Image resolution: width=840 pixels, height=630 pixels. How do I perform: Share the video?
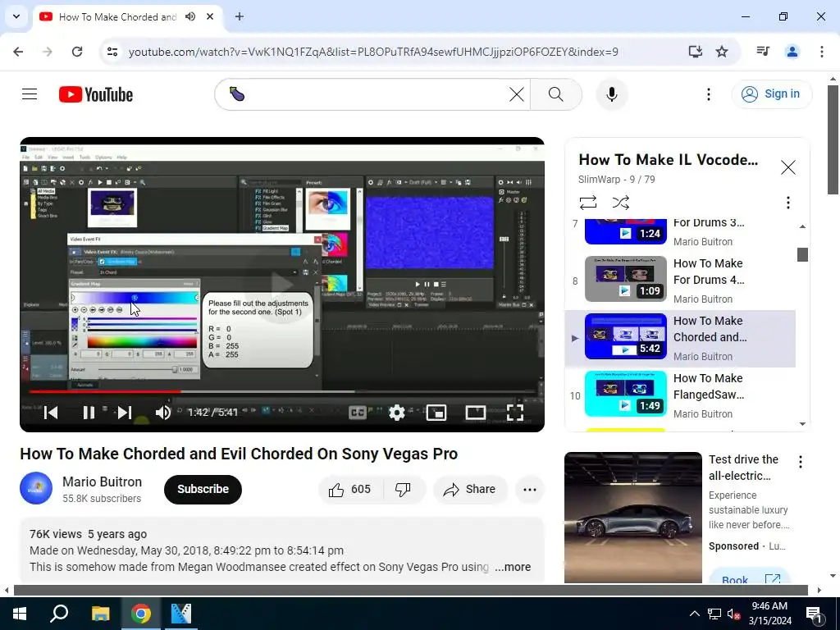pyautogui.click(x=469, y=489)
